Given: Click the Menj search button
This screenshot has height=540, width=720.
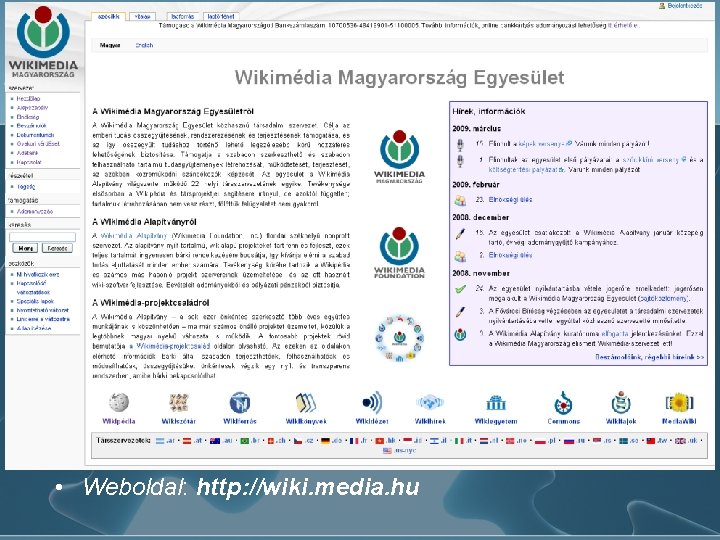Looking at the screenshot, I should (x=25, y=248).
